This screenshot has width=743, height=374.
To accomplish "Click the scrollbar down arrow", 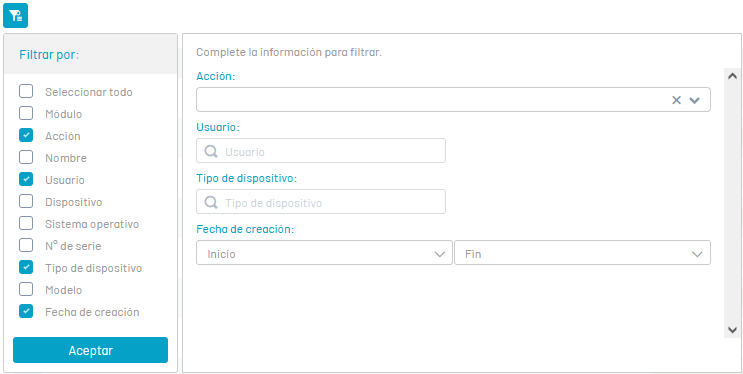I will pos(732,330).
